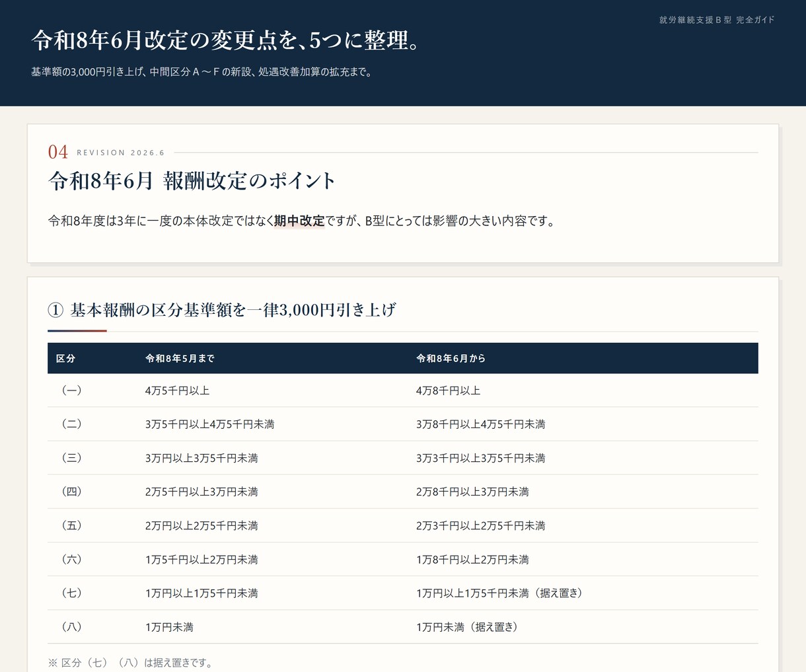Click cell '3万8千円以上4万5千円未満'
Viewport: 806px width, 672px height.
pyautogui.click(x=480, y=424)
